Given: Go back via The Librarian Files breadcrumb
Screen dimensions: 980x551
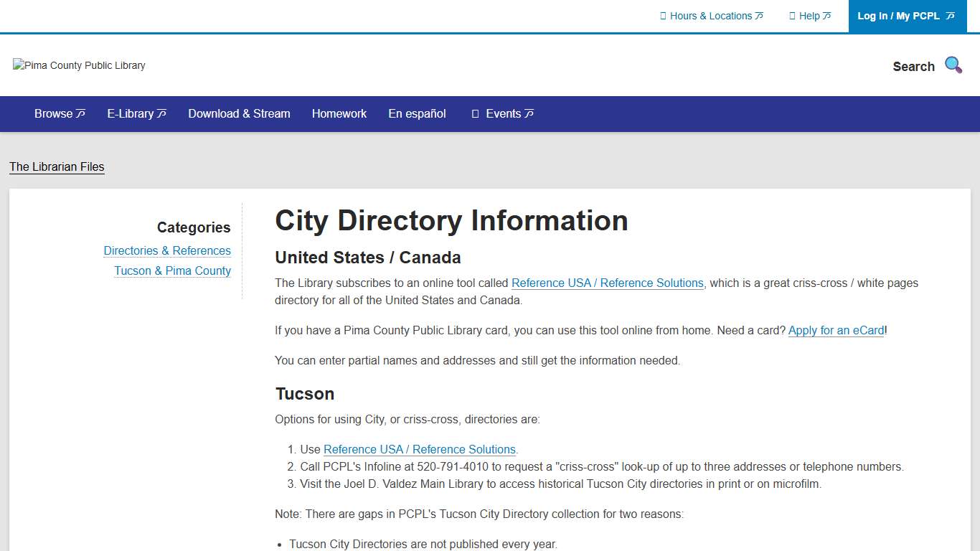Looking at the screenshot, I should (57, 166).
